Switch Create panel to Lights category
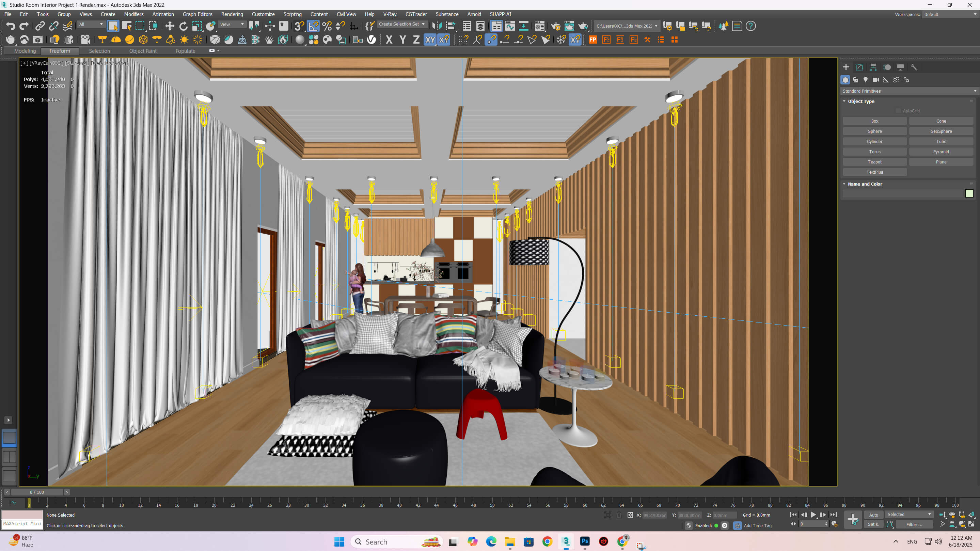 tap(866, 80)
